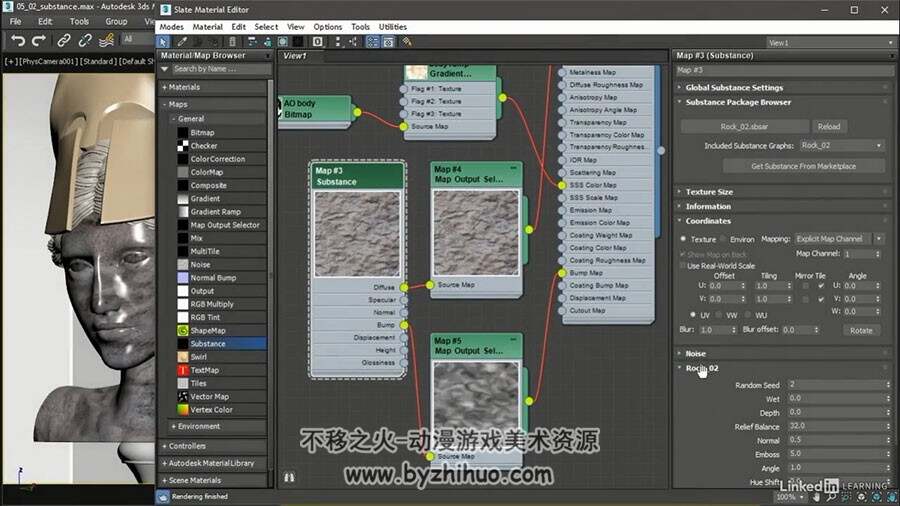The width and height of the screenshot is (900, 506).
Task: Click the Rendering finished status icon
Action: point(163,497)
